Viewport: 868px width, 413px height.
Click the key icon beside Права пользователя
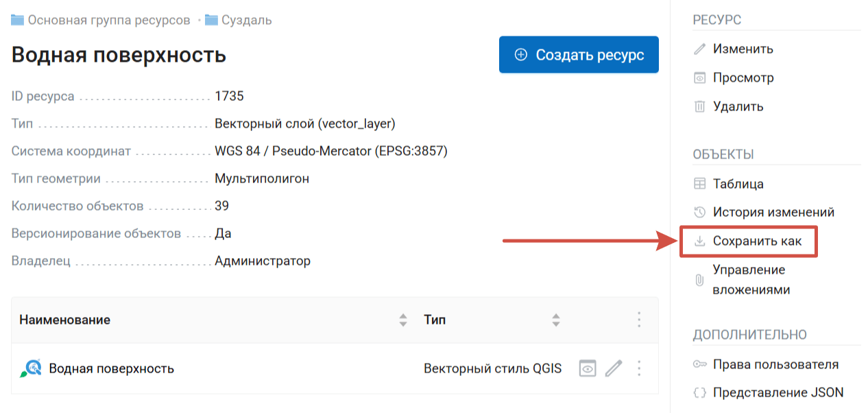[x=699, y=365]
